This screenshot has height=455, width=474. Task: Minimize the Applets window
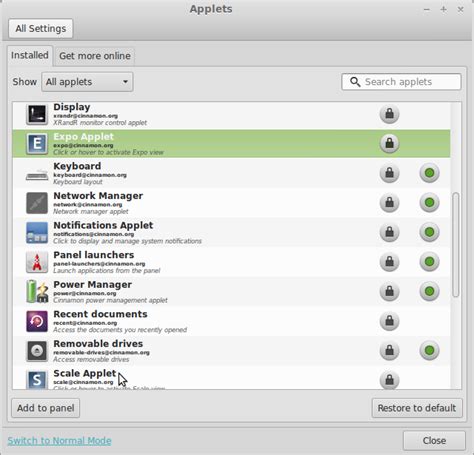pos(426,10)
